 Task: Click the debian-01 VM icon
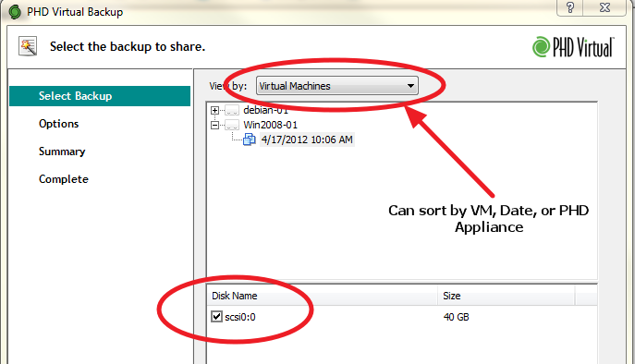pyautogui.click(x=232, y=110)
